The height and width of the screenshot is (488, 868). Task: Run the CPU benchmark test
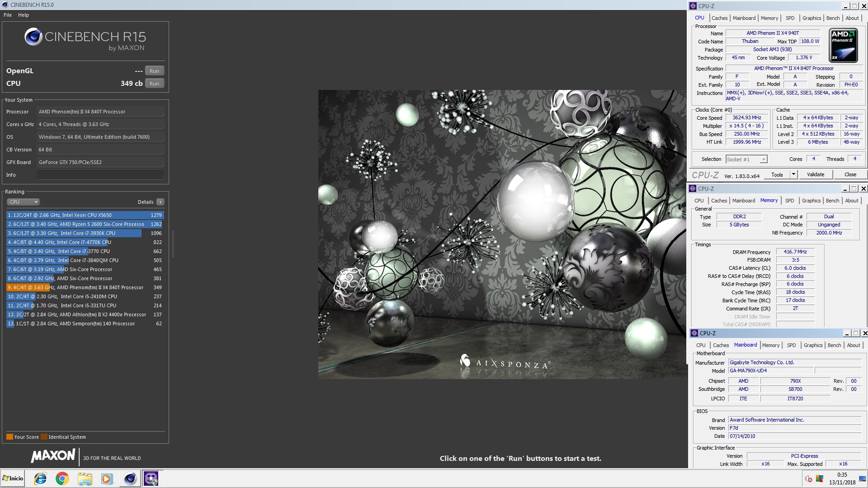click(x=154, y=84)
